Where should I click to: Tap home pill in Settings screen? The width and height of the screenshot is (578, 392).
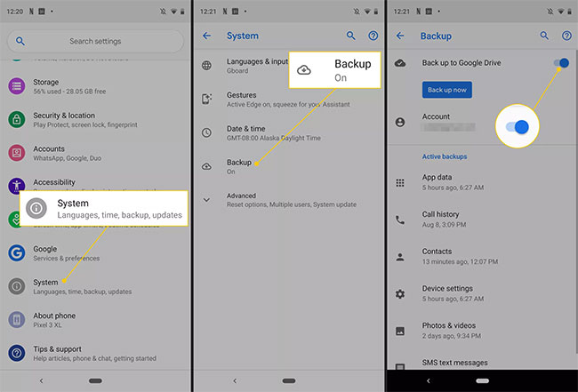pyautogui.click(x=95, y=380)
